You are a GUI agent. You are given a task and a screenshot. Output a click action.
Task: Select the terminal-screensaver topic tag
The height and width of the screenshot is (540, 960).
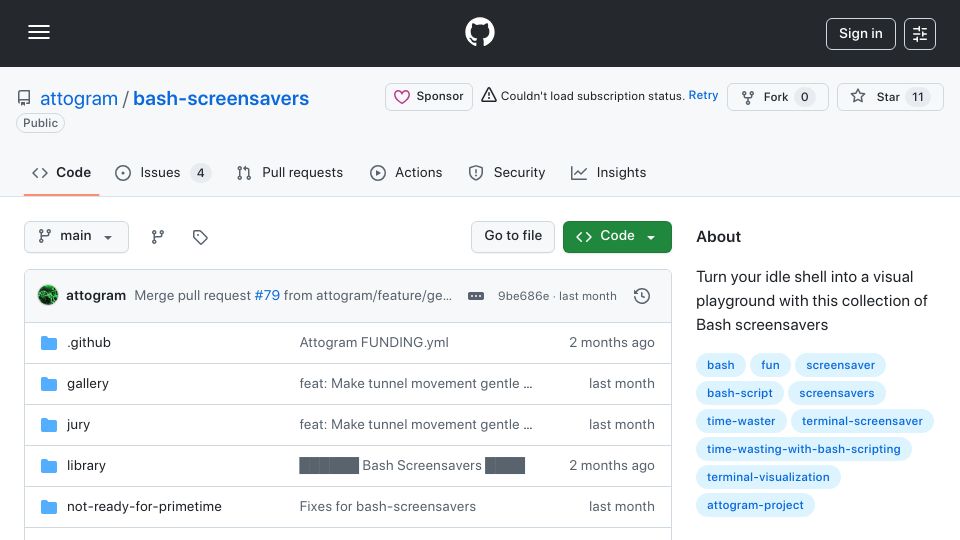coord(862,421)
